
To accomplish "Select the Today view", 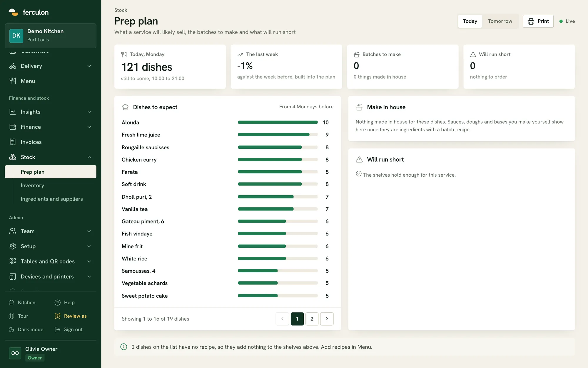I will pos(470,21).
